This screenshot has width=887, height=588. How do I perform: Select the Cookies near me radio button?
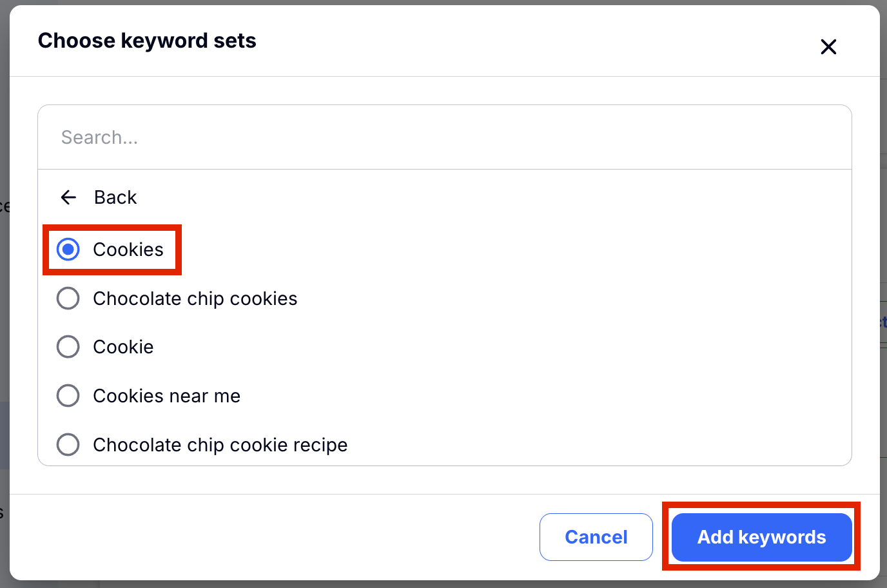click(68, 396)
